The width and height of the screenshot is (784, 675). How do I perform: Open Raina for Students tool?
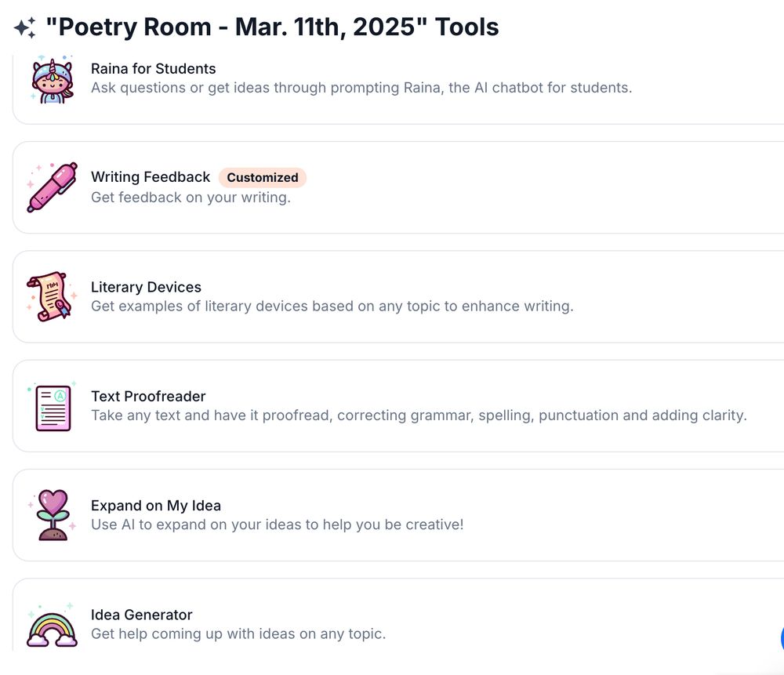coord(154,68)
